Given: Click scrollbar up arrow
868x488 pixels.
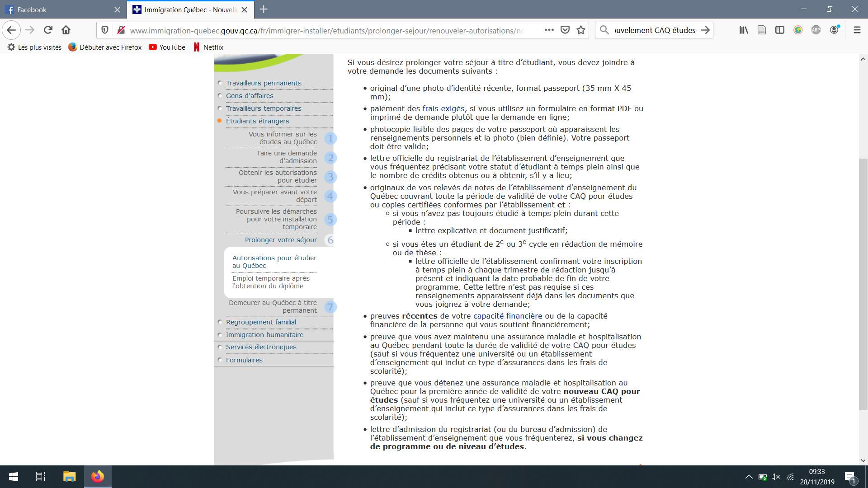Looking at the screenshot, I should point(863,59).
